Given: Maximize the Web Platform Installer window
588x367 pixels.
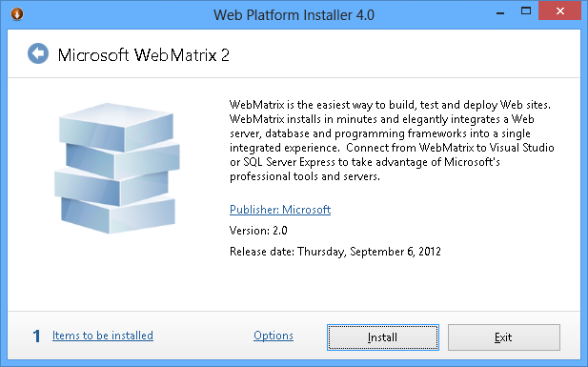Looking at the screenshot, I should pos(526,11).
